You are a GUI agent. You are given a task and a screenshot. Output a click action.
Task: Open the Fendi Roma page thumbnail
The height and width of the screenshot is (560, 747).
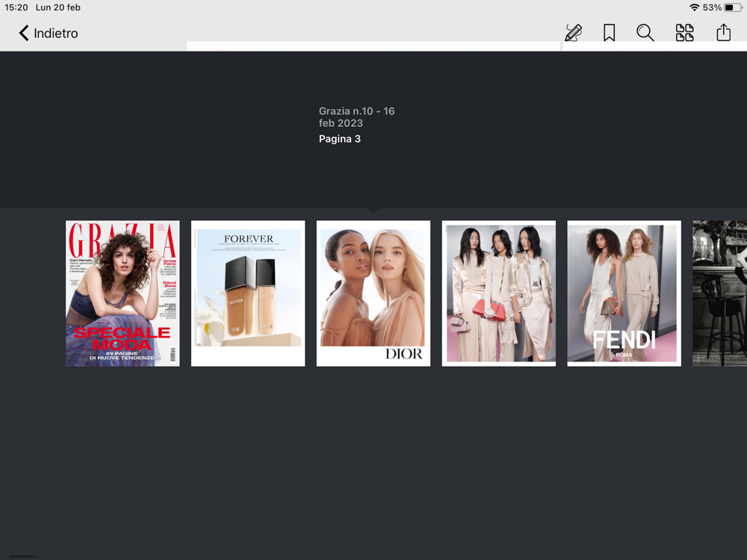point(624,293)
